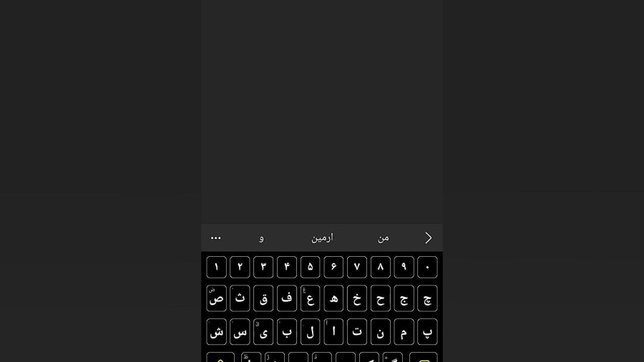Tap the Persian digit ۸ key
Screen dimensions: 644x362
click(381, 267)
